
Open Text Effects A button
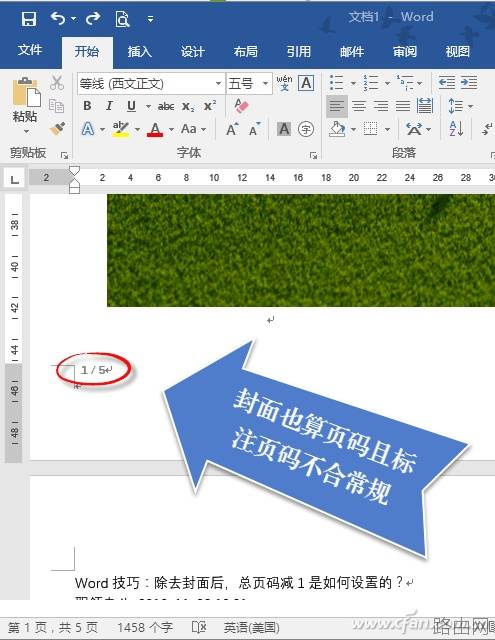tap(88, 129)
